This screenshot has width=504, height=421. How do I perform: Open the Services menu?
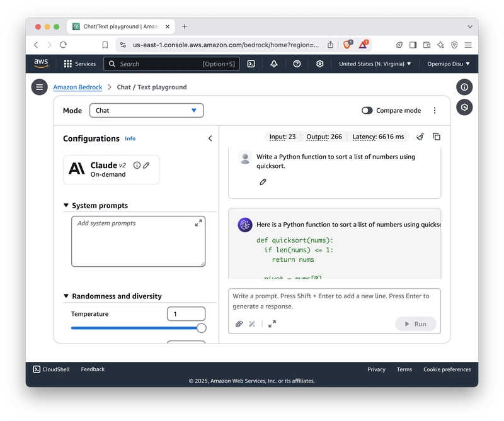pos(80,64)
